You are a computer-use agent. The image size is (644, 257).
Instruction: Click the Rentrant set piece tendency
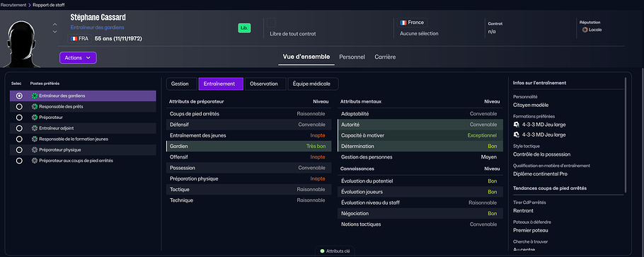tap(523, 210)
